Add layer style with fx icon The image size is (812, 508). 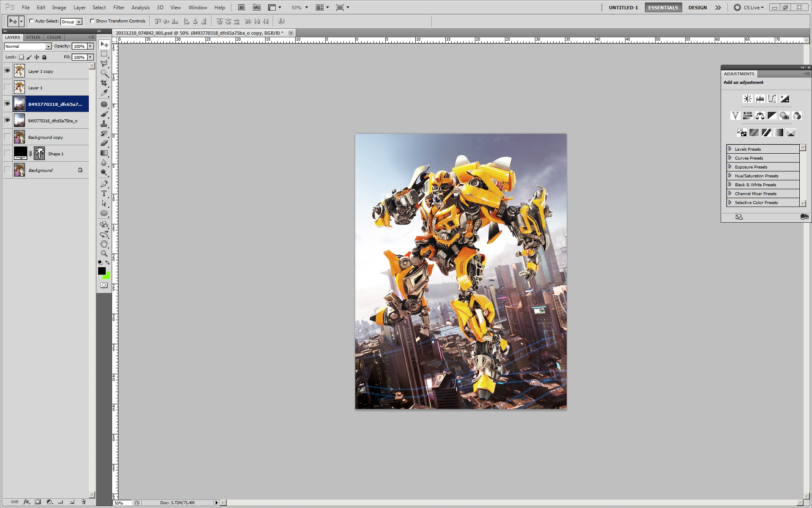(26, 502)
